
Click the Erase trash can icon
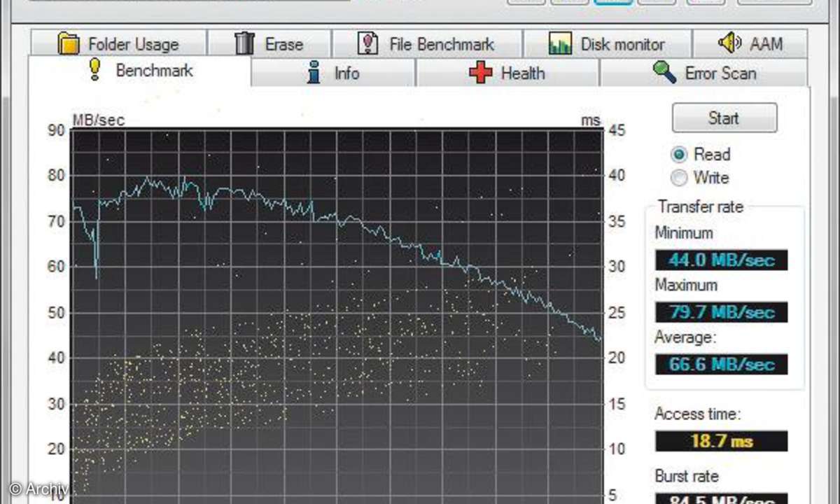pos(244,43)
